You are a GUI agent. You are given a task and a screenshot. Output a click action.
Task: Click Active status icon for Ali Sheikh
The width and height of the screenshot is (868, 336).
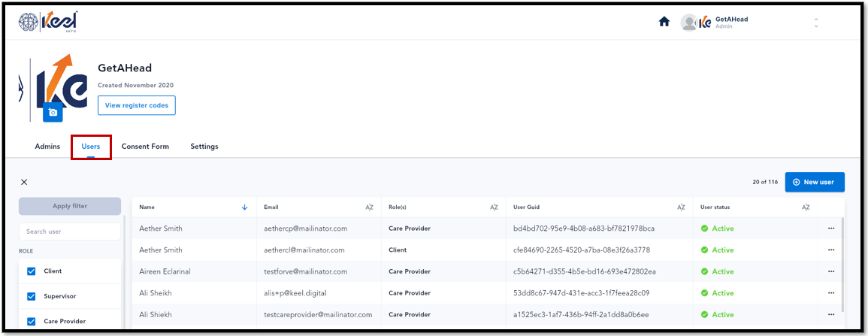tap(705, 293)
